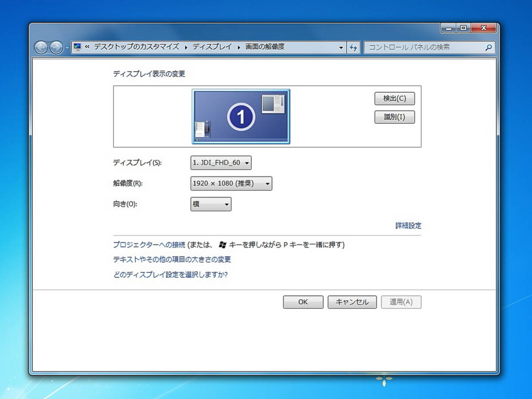
Task: Open テキストやその他の項目の大きさの変更 link
Action: click(172, 259)
